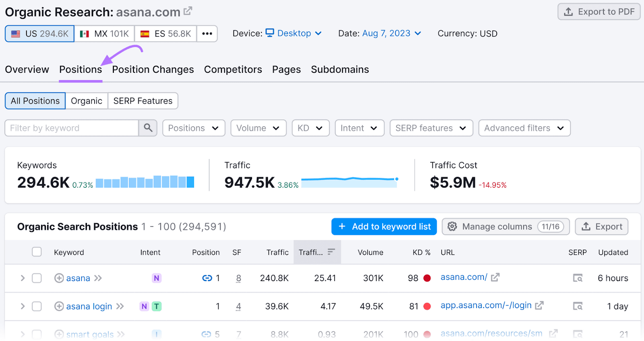Screen dimensions: 644x341
Task: View SERP snapshot icon for asana login row
Action: coord(578,306)
